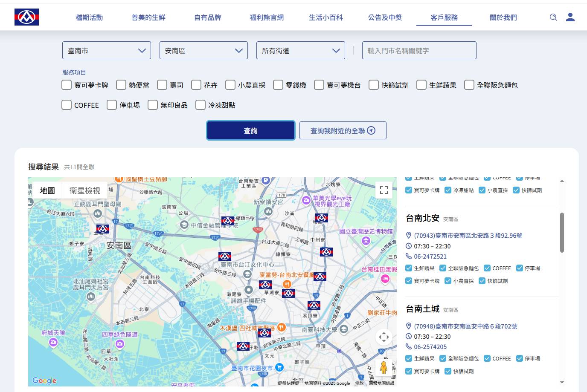Expand the 所有街道 street dropdown
This screenshot has height=392, width=587.
pyautogui.click(x=301, y=50)
